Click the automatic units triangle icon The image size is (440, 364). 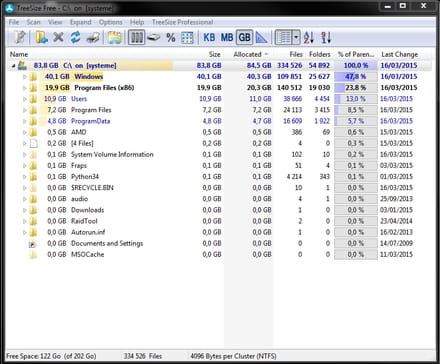click(x=262, y=37)
